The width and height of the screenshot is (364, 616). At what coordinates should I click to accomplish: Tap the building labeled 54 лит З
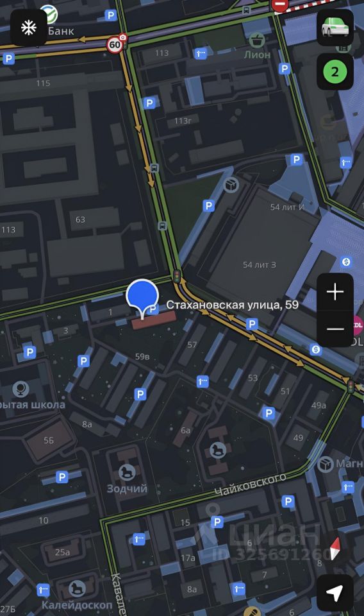260,265
